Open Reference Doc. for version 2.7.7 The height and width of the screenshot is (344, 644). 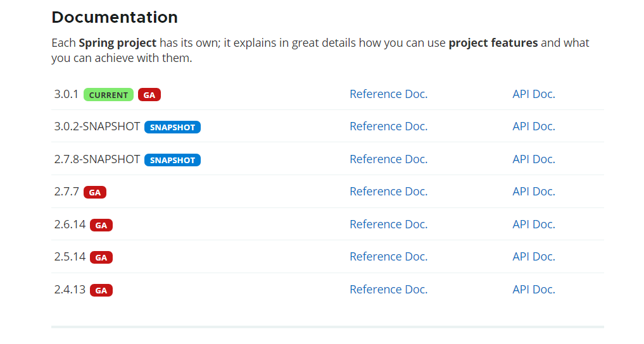coord(389,192)
